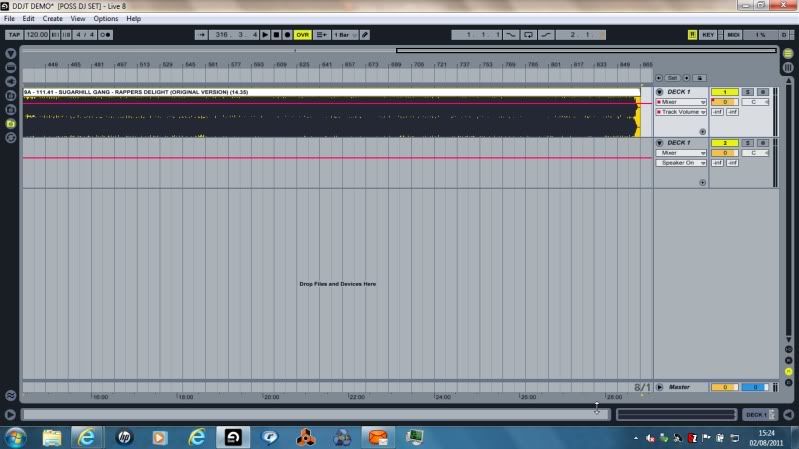Open the Speaker On control chooser
Screen dimensions: 799x449
pyautogui.click(x=681, y=162)
